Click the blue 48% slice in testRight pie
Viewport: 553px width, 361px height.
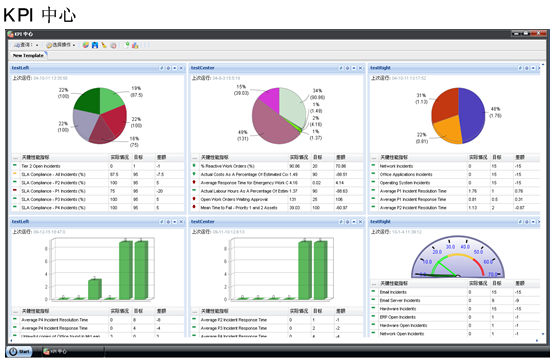pyautogui.click(x=473, y=115)
